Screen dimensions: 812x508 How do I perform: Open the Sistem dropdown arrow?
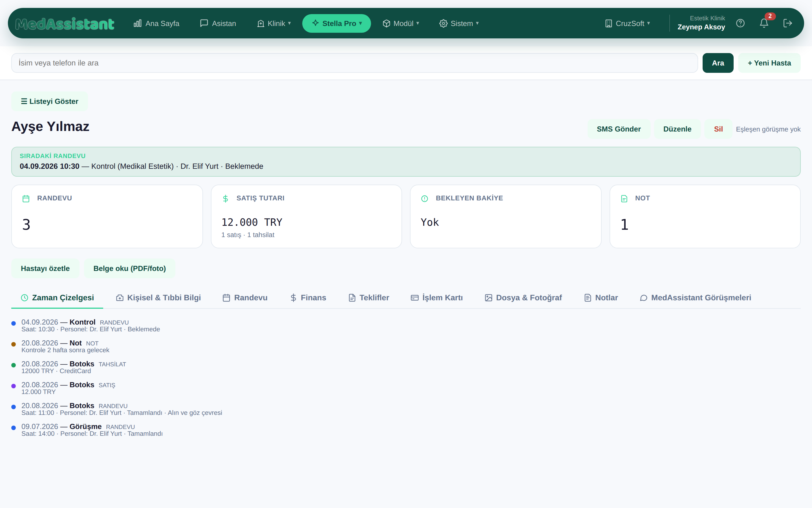pyautogui.click(x=477, y=23)
